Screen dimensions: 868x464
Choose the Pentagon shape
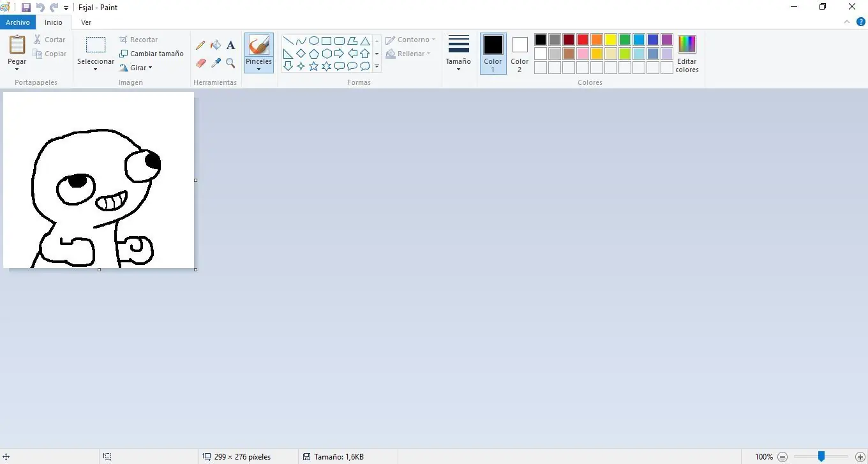click(314, 54)
